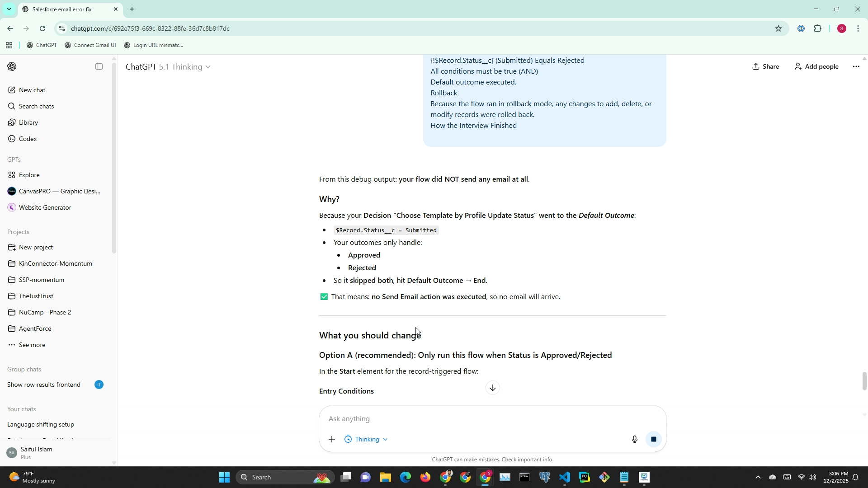Open Firefox from the Windows taskbar
The image size is (868, 488).
point(425,477)
